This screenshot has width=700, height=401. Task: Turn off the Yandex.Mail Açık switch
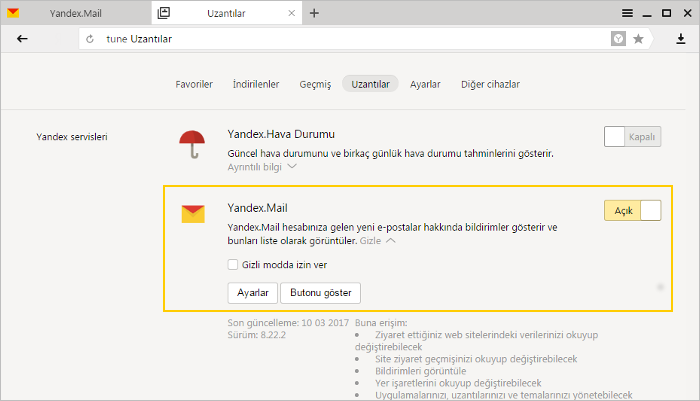[632, 210]
